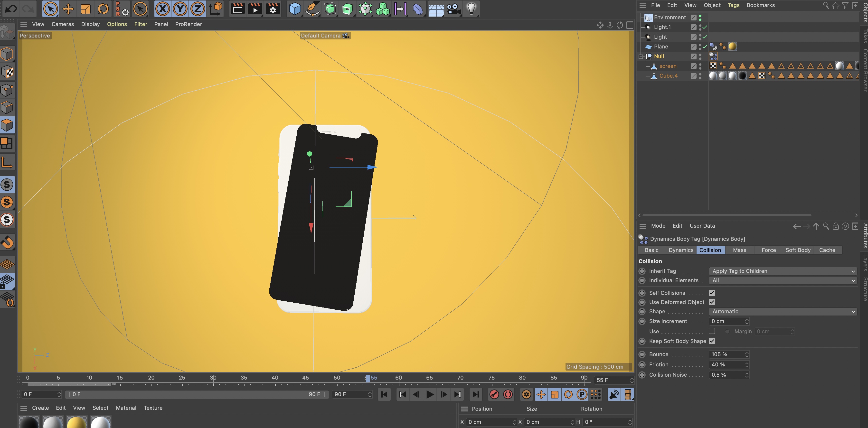The height and width of the screenshot is (428, 868).
Task: Click the Record active objects icon
Action: pos(494,394)
